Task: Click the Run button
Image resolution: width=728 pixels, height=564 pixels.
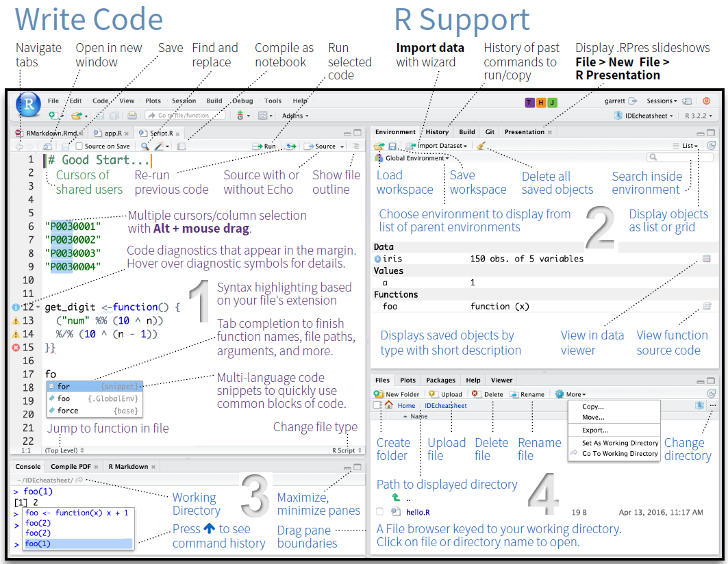Action: pos(264,146)
